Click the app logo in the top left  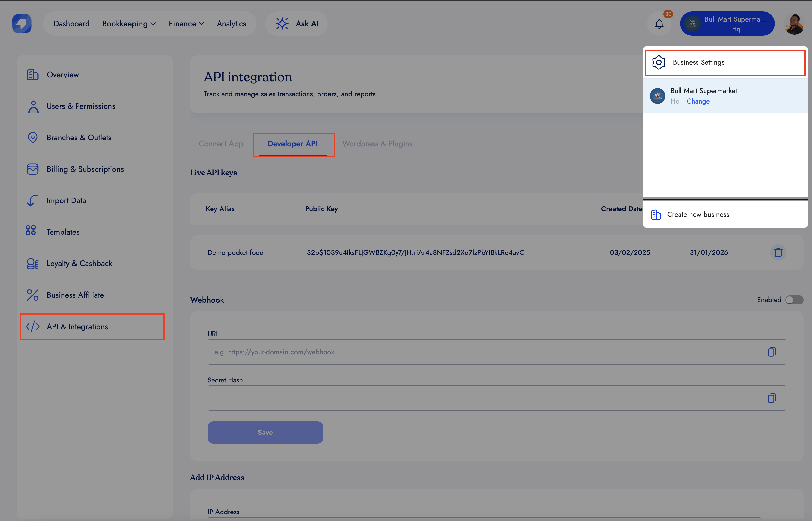click(22, 23)
